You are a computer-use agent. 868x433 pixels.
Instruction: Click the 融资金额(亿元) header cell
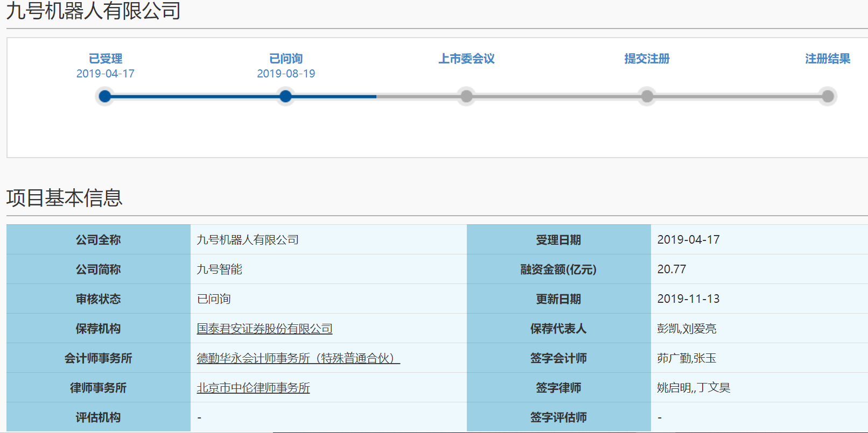pos(559,269)
